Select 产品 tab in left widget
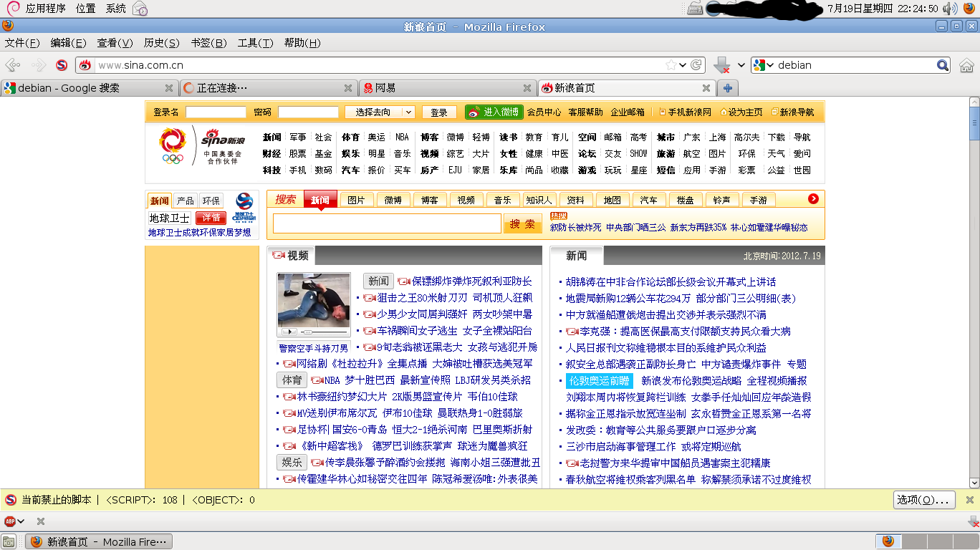The height and width of the screenshot is (550, 980). pos(186,201)
